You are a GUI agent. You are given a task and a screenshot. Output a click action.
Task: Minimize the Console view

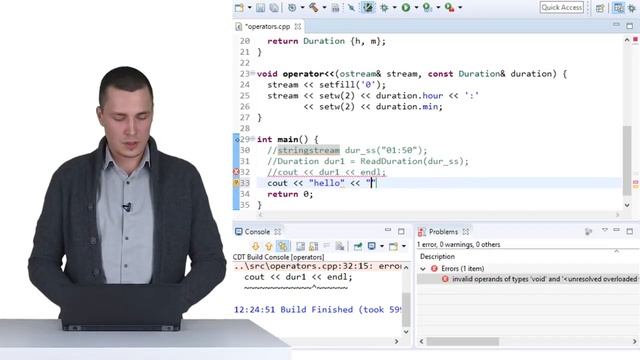388,231
